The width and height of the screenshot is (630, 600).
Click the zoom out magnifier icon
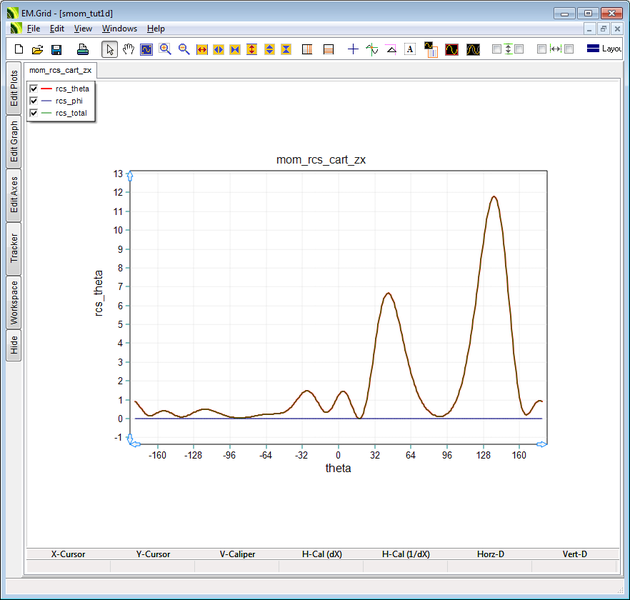coord(184,49)
